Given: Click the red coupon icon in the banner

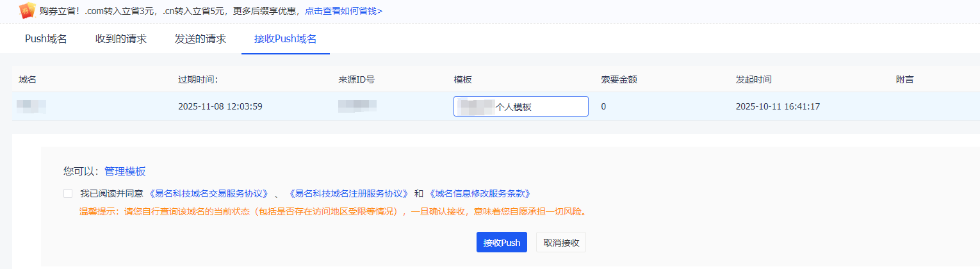Looking at the screenshot, I should click(x=27, y=10).
